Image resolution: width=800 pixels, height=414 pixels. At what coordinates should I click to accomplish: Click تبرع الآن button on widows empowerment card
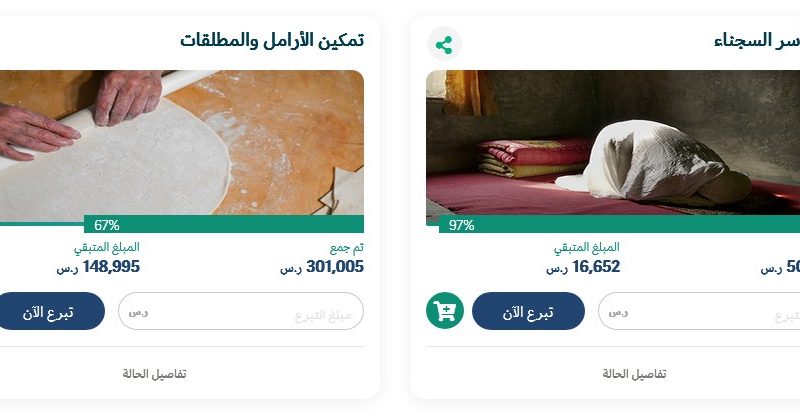(x=48, y=311)
